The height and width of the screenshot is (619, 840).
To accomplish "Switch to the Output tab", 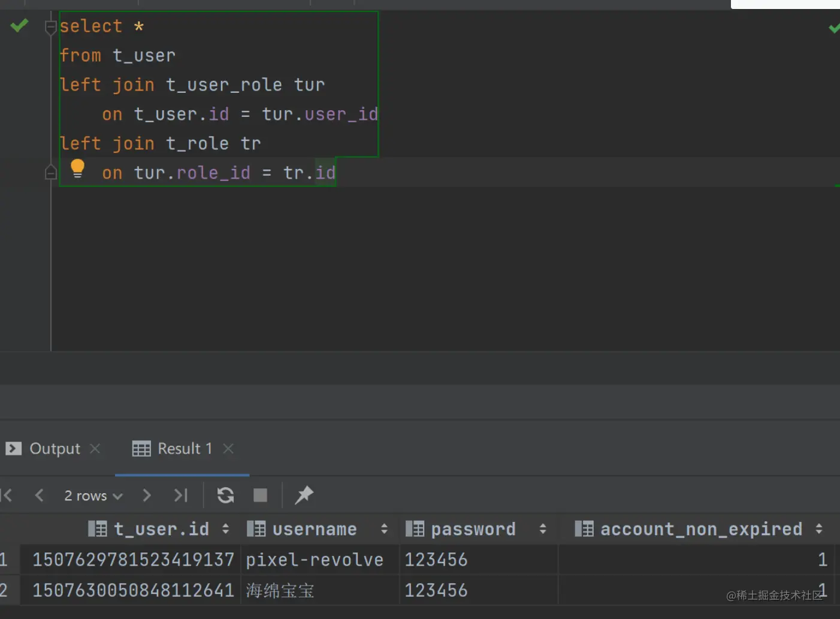I will [x=55, y=449].
